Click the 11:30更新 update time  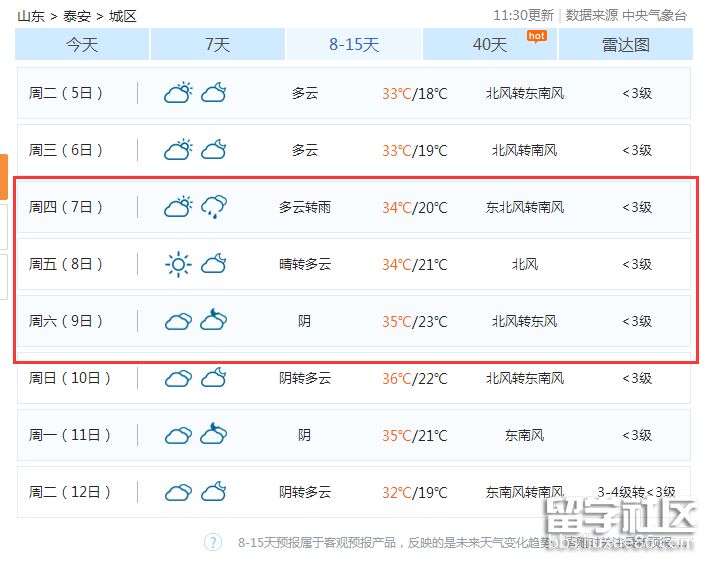[523, 16]
